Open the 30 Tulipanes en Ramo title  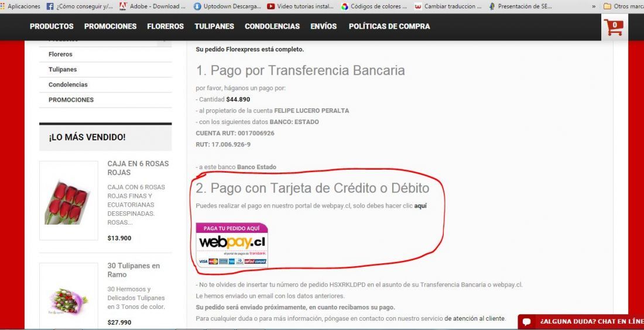click(133, 270)
